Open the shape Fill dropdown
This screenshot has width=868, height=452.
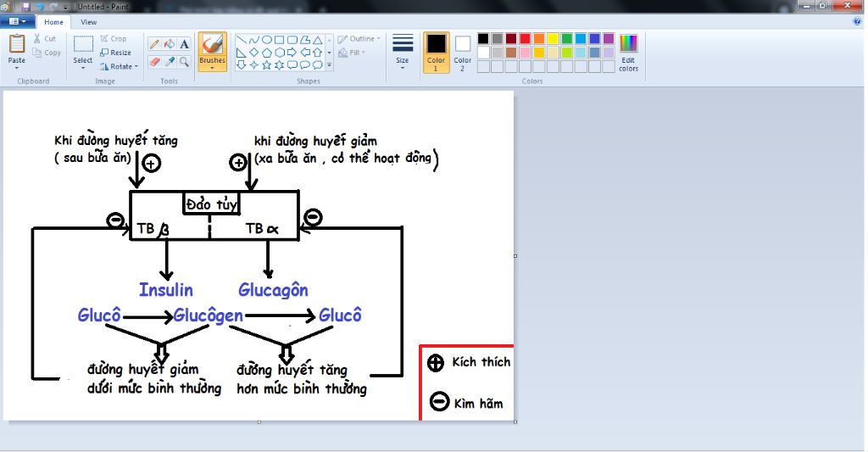(352, 53)
